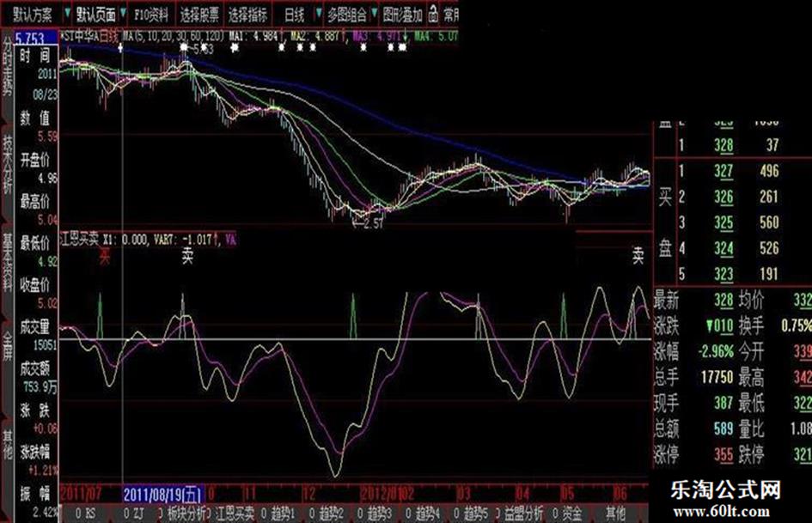Open F10资料 company information
Screen dimensions: 812x523
[x=151, y=15]
